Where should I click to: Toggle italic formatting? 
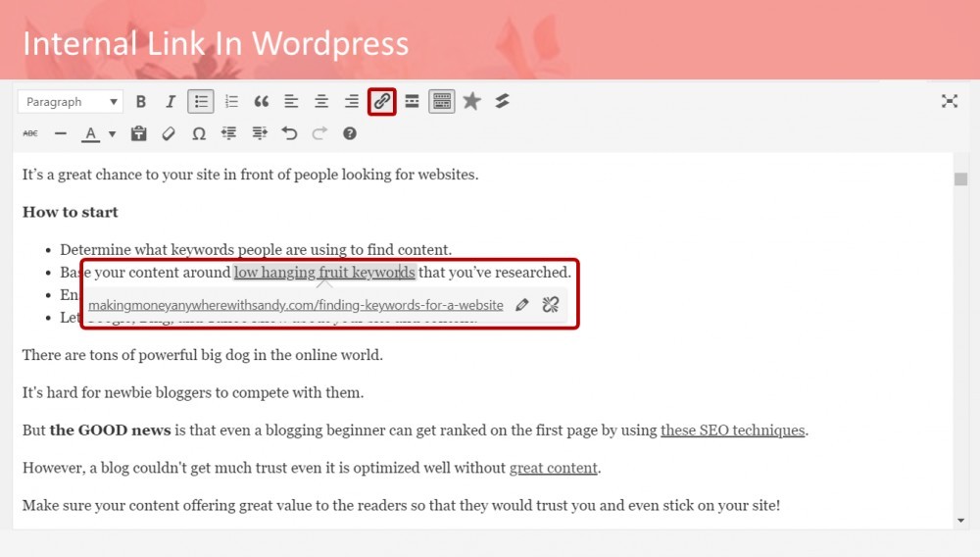[170, 101]
